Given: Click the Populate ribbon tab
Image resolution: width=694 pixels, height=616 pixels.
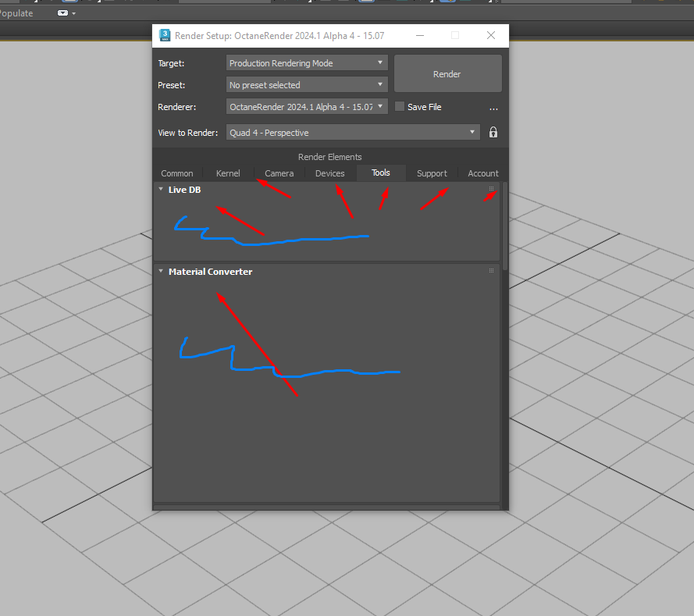Looking at the screenshot, I should (16, 13).
